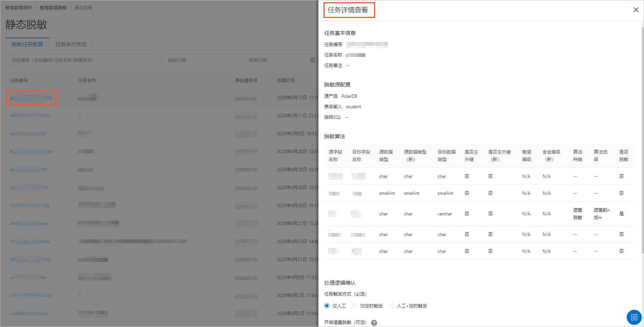Click the 脱敏算法 section heading
This screenshot has width=644, height=327.
335,137
